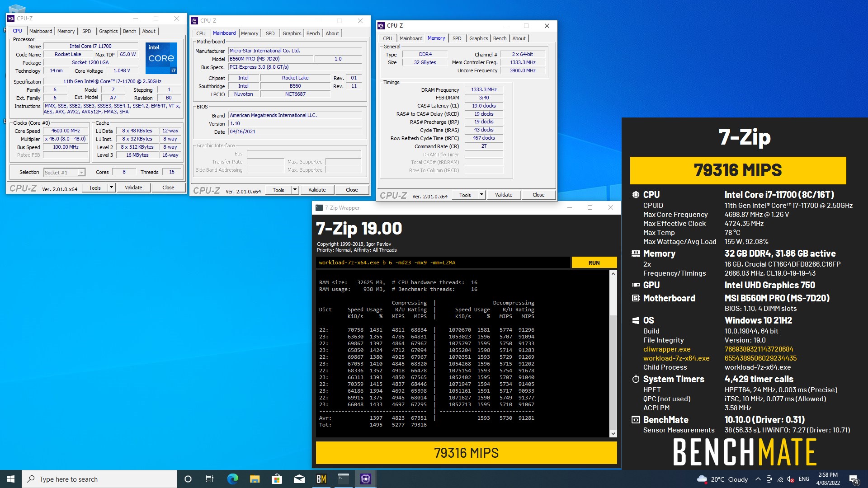Viewport: 868px width, 488px height.
Task: Click BenchMate System Timers clock icon
Action: [636, 379]
